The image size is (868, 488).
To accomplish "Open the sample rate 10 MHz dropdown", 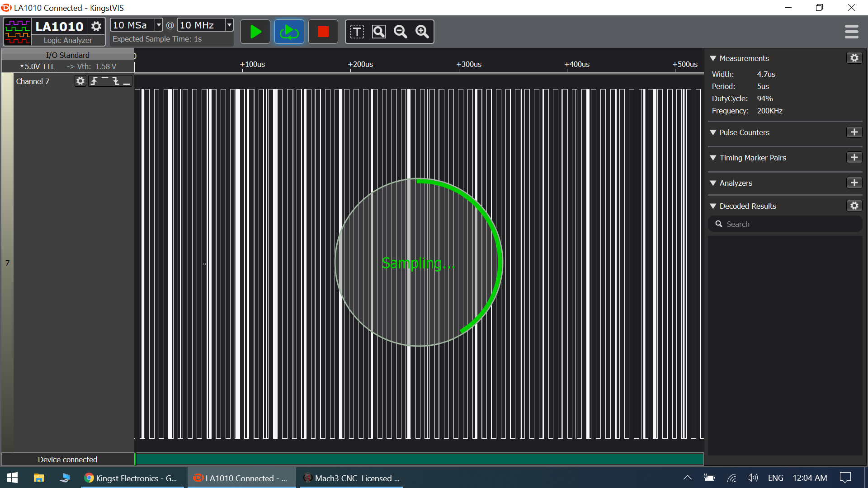I will [229, 25].
